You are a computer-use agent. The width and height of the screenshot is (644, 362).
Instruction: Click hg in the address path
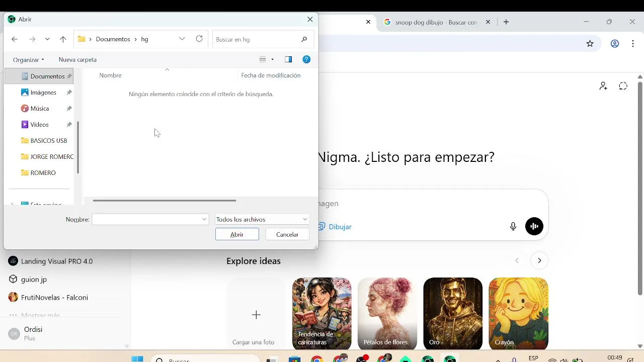[x=144, y=39]
